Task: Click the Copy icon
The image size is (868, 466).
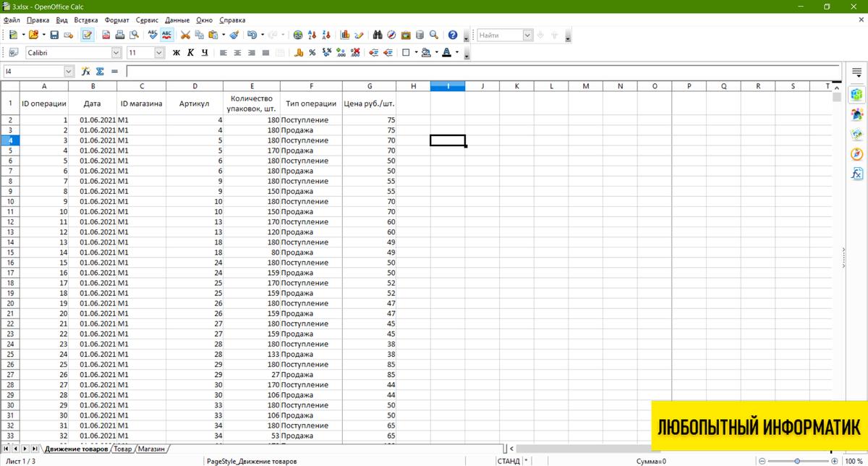Action: click(199, 35)
